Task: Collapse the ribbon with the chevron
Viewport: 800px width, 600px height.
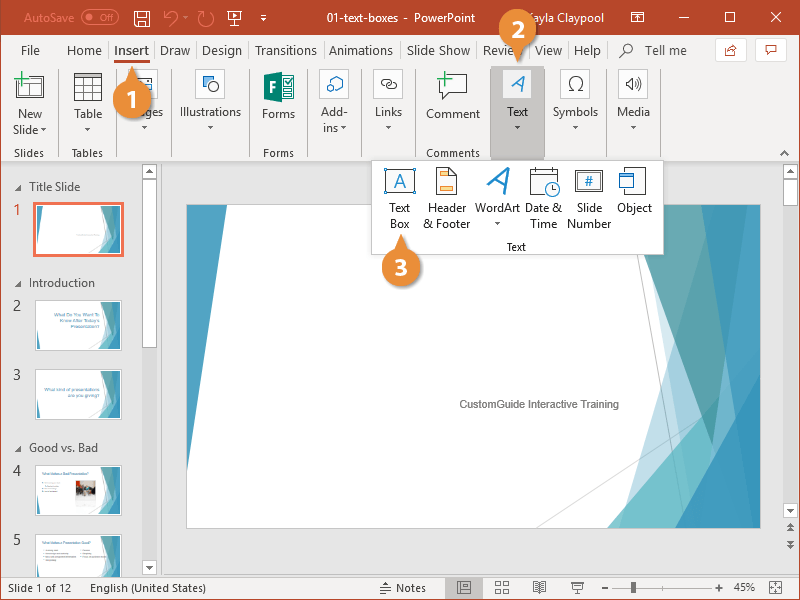Action: coord(784,153)
